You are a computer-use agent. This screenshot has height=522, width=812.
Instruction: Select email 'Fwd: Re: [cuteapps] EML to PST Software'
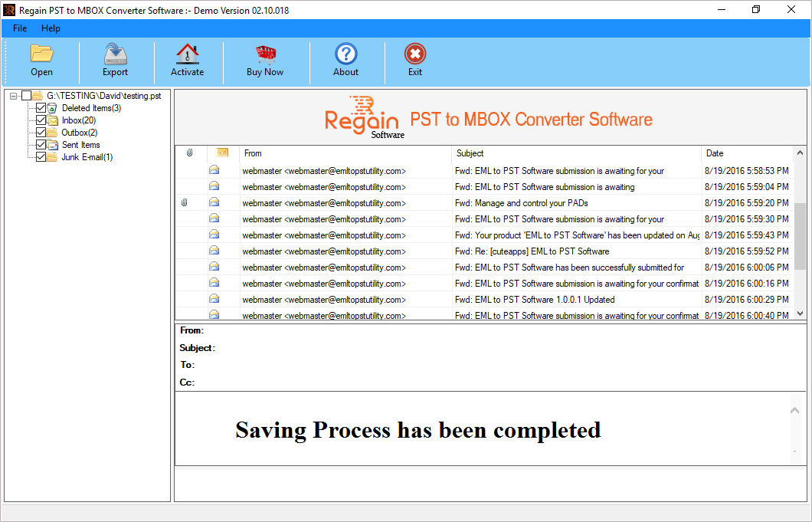pos(532,251)
